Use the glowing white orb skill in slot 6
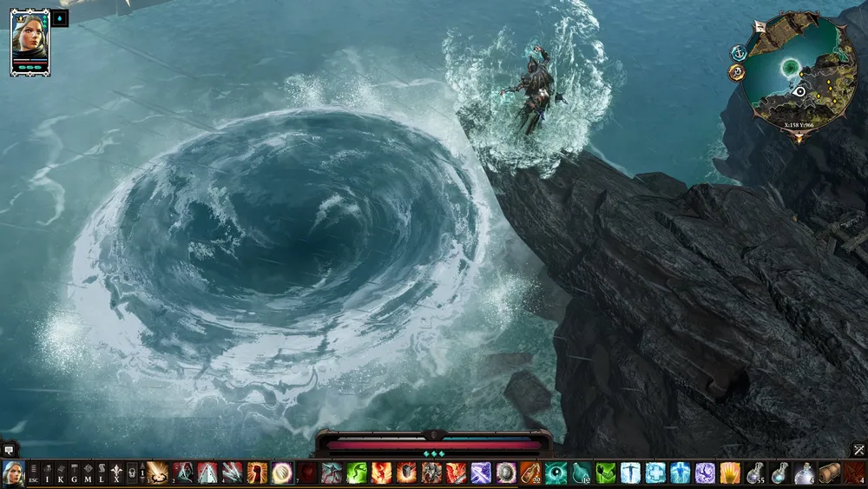The width and height of the screenshot is (868, 489). coord(282,473)
